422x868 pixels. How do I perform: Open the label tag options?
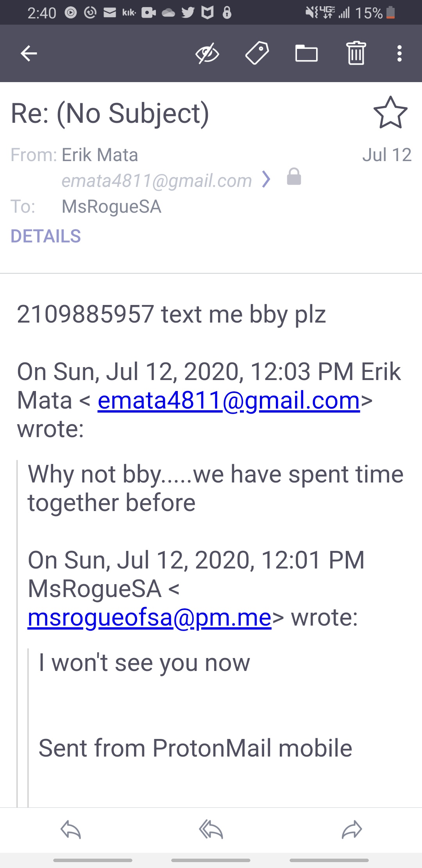pos(257,54)
